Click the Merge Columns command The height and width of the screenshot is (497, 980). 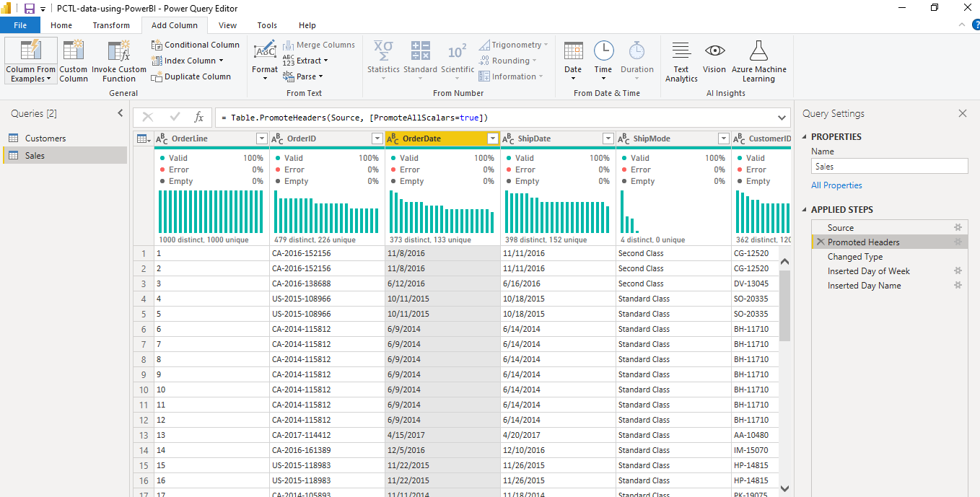pos(319,45)
